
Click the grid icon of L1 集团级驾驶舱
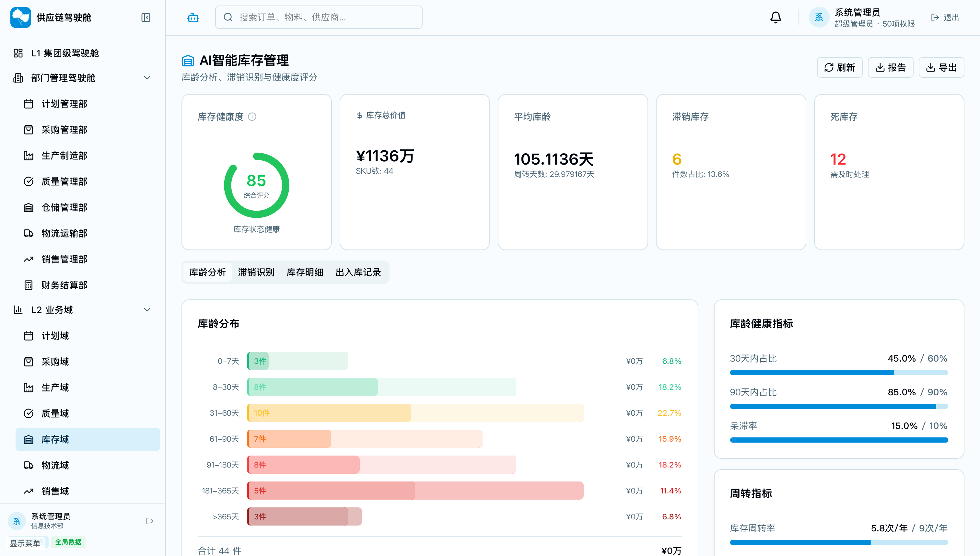point(18,53)
